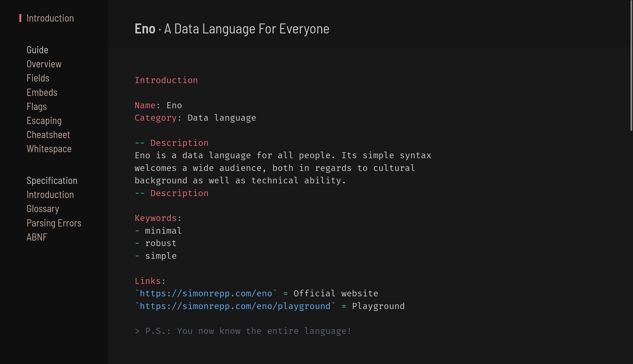633x364 pixels.
Task: Open the Specification section
Action: tap(52, 181)
